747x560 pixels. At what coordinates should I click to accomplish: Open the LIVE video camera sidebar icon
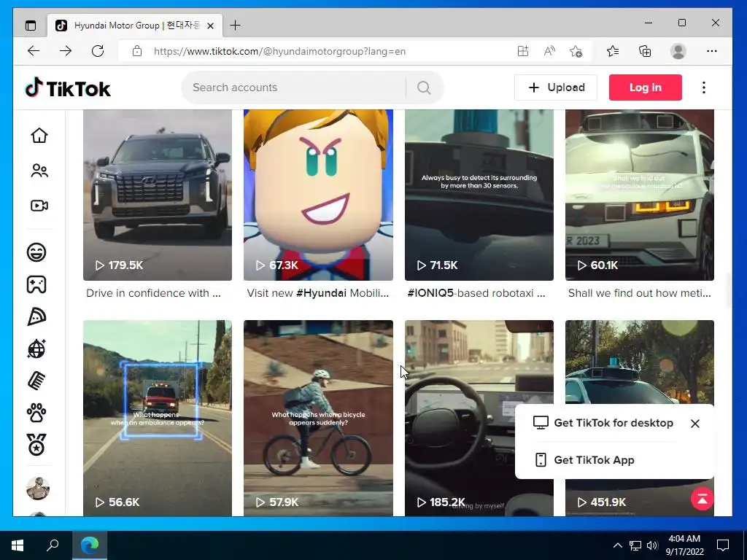point(39,205)
